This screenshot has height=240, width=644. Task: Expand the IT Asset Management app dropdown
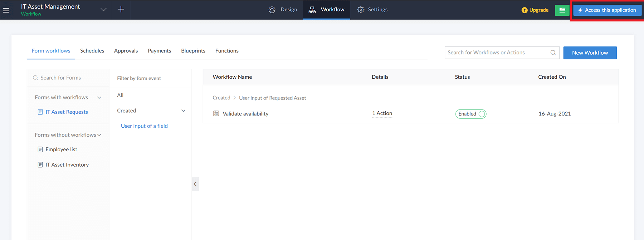click(x=103, y=10)
